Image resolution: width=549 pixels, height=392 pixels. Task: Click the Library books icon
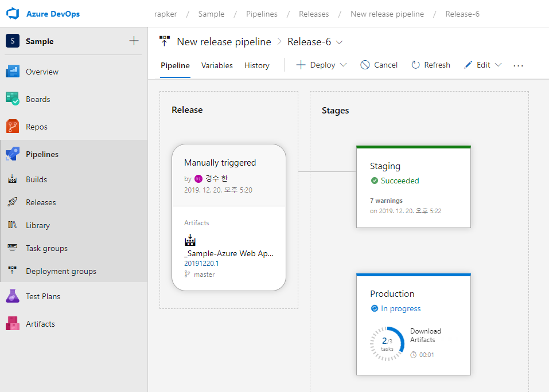point(12,225)
